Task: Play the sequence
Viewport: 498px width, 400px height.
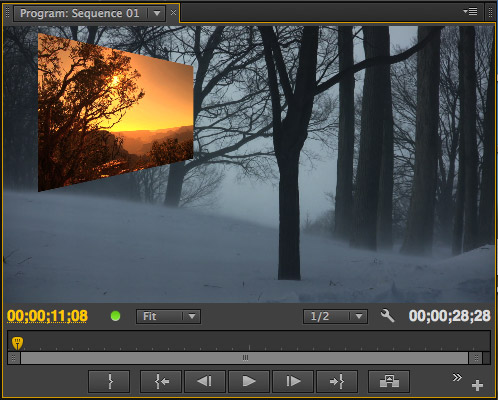Action: click(249, 381)
